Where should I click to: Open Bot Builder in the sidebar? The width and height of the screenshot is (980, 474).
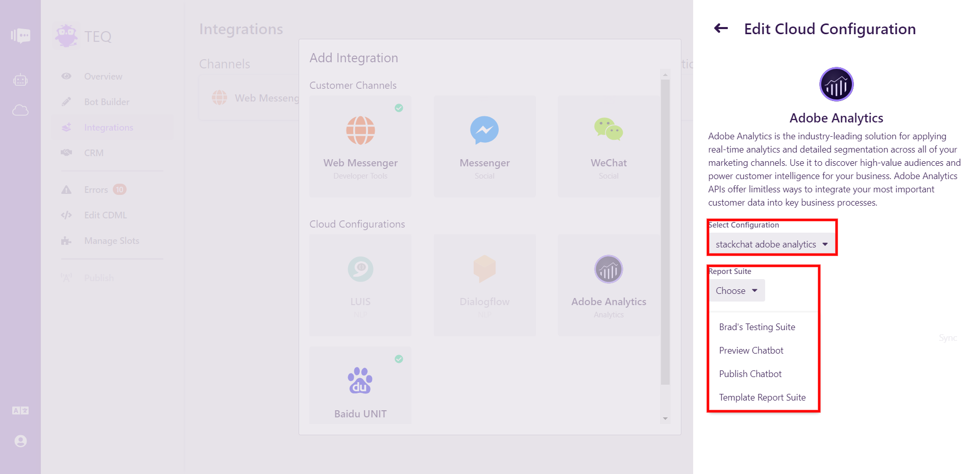pos(112,102)
